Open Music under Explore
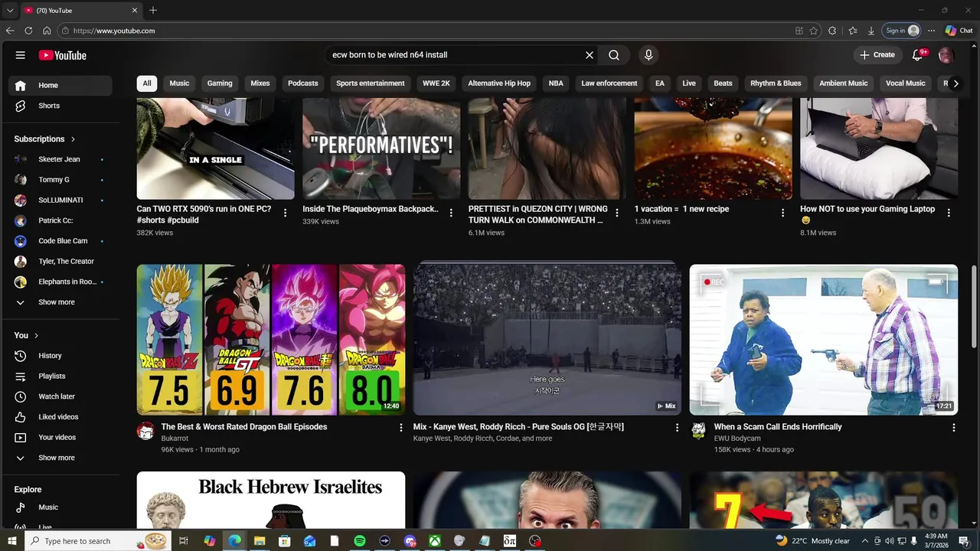The image size is (980, 551). [62, 507]
